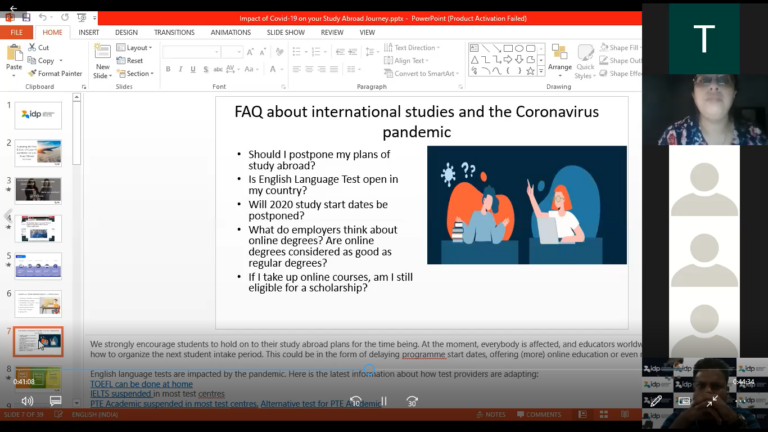Skip forward 30 seconds in video
This screenshot has width=768, height=432.
tap(412, 401)
